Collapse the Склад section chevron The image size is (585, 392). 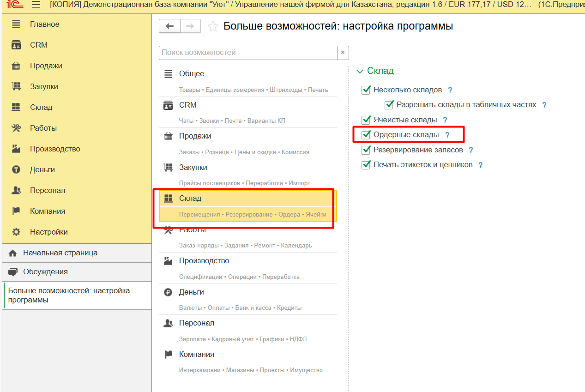point(360,72)
